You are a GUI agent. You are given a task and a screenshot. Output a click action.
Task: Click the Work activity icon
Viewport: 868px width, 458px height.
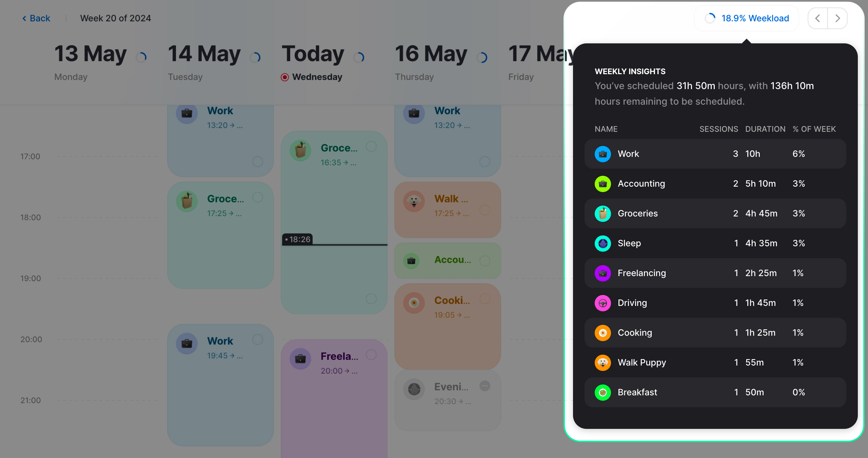coord(603,153)
